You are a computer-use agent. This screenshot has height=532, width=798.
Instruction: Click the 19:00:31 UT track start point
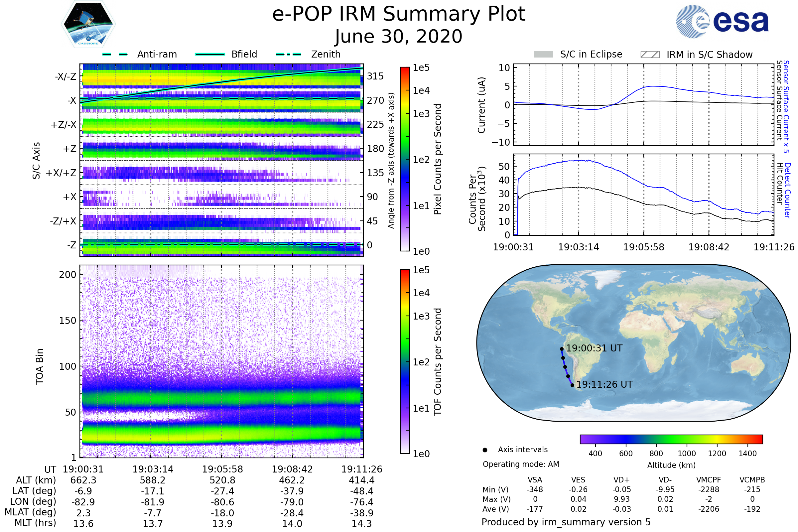562,349
